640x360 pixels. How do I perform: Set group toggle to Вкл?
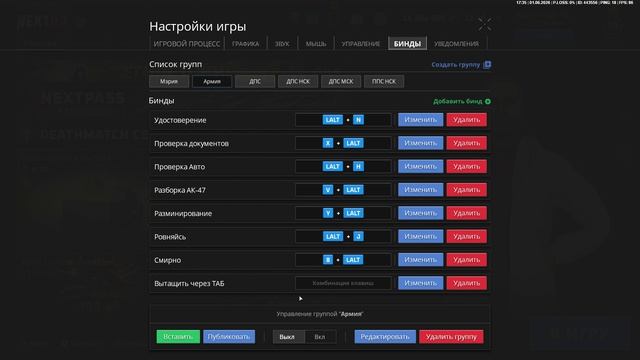[320, 337]
